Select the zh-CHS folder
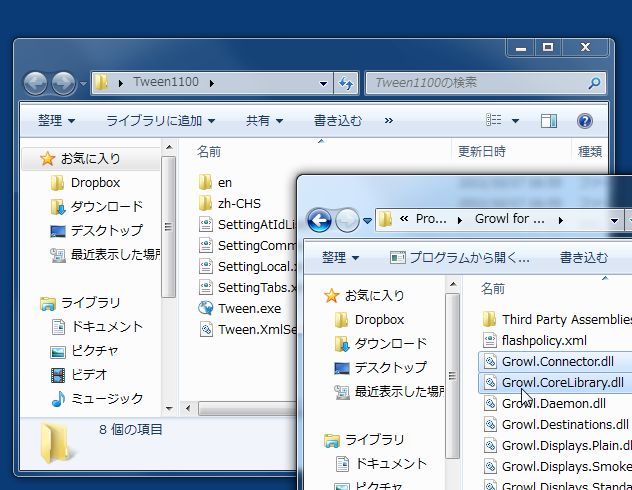 (230, 203)
